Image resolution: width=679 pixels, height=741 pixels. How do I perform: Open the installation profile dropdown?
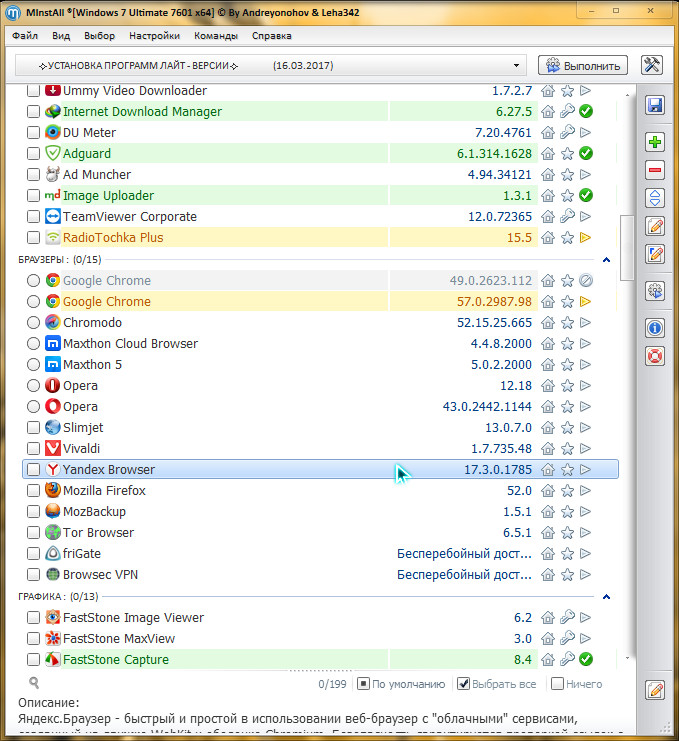coord(271,66)
